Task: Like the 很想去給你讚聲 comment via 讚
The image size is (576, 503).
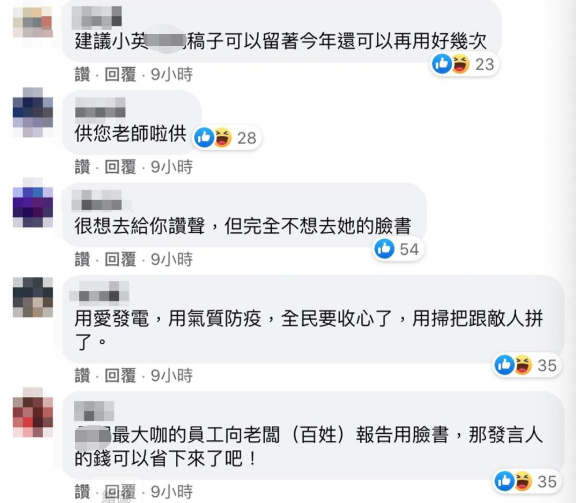Action: point(82,259)
